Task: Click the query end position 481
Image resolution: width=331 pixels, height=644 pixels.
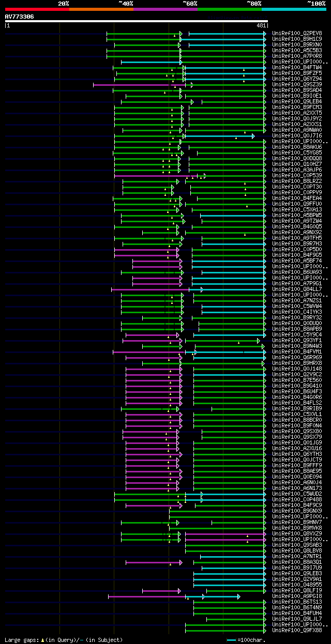Action: (x=261, y=25)
